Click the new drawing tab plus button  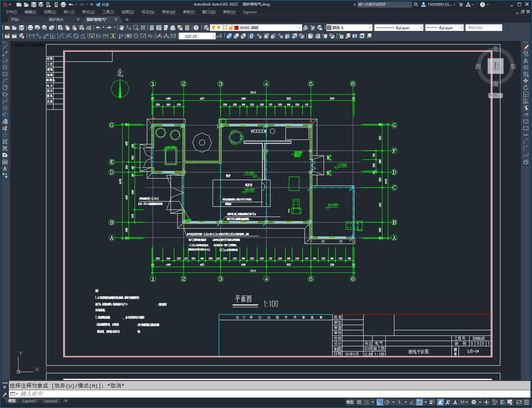[127, 19]
